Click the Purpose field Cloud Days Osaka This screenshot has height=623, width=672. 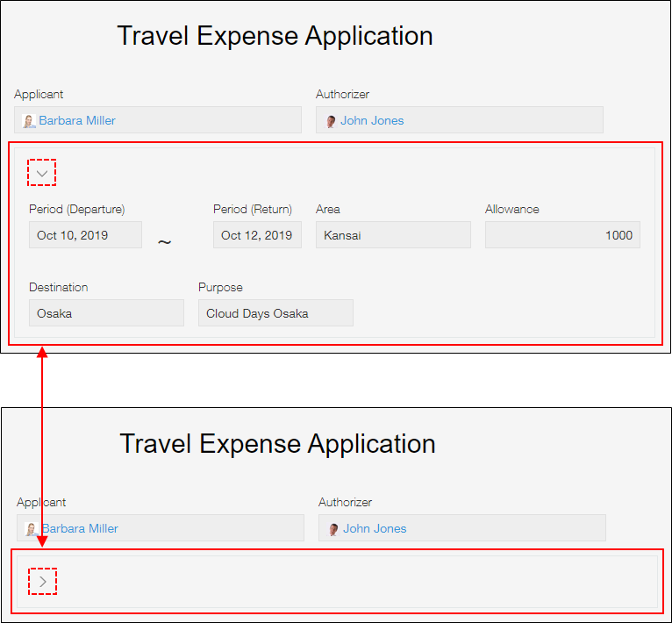pyautogui.click(x=275, y=313)
